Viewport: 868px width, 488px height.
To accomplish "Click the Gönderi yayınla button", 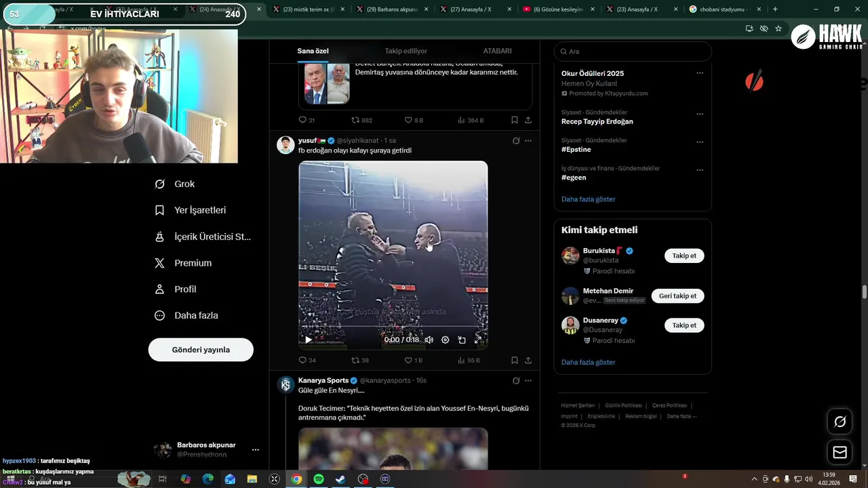I will (201, 350).
